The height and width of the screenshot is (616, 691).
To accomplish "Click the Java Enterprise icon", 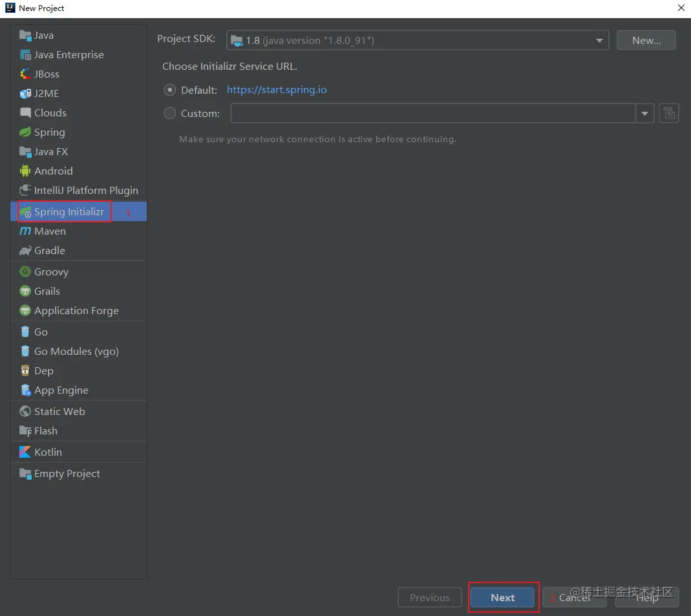I will tap(25, 55).
